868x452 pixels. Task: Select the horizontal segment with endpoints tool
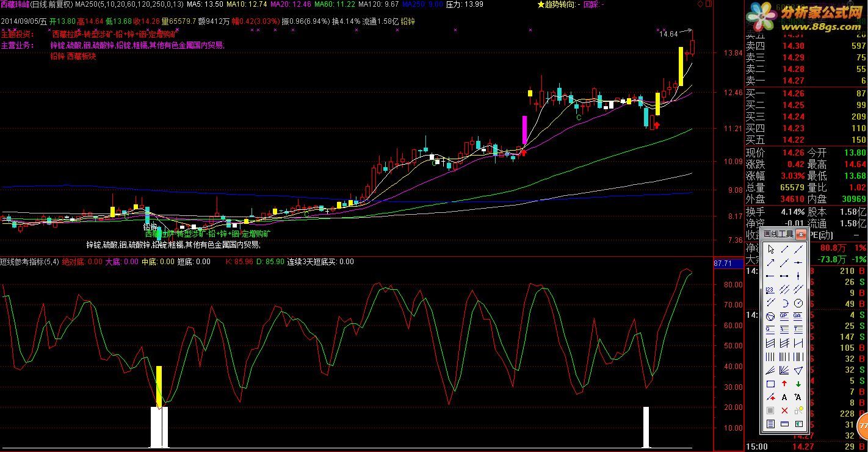(x=784, y=276)
